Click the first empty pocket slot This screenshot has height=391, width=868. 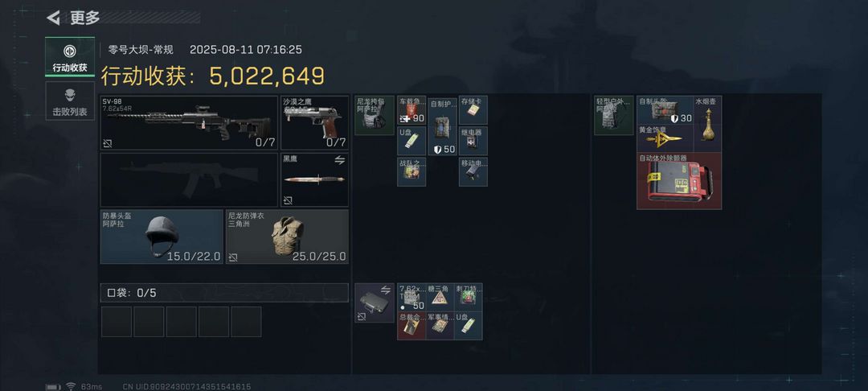(117, 322)
